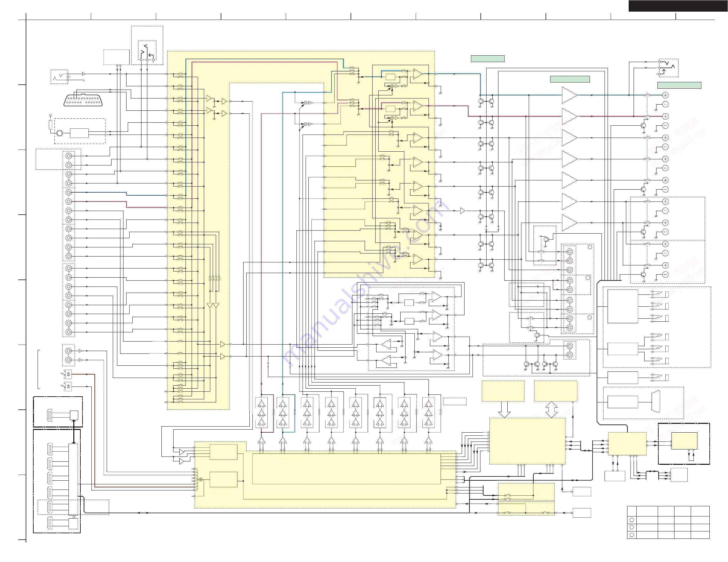
Task: Click the black bar in the top-right corner
Action: pyautogui.click(x=678, y=6)
